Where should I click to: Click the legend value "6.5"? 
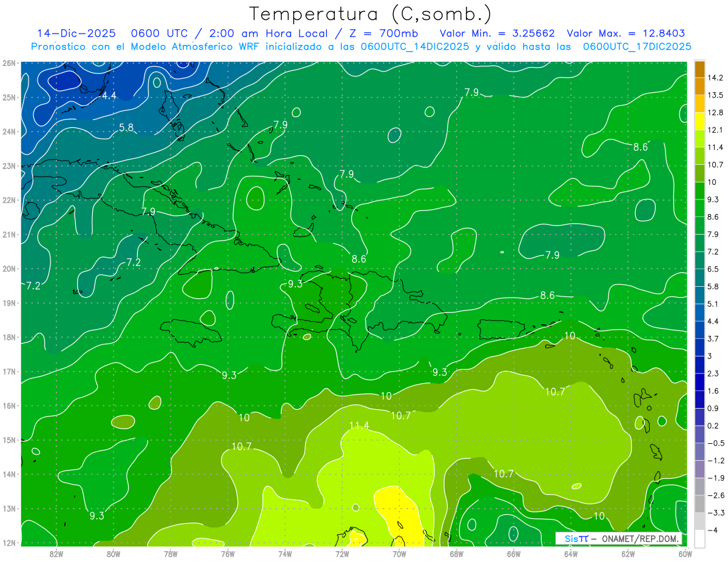pos(713,269)
